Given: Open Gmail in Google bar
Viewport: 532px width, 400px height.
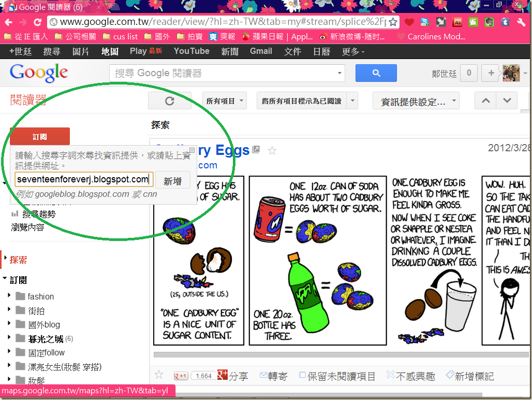Looking at the screenshot, I should (261, 51).
